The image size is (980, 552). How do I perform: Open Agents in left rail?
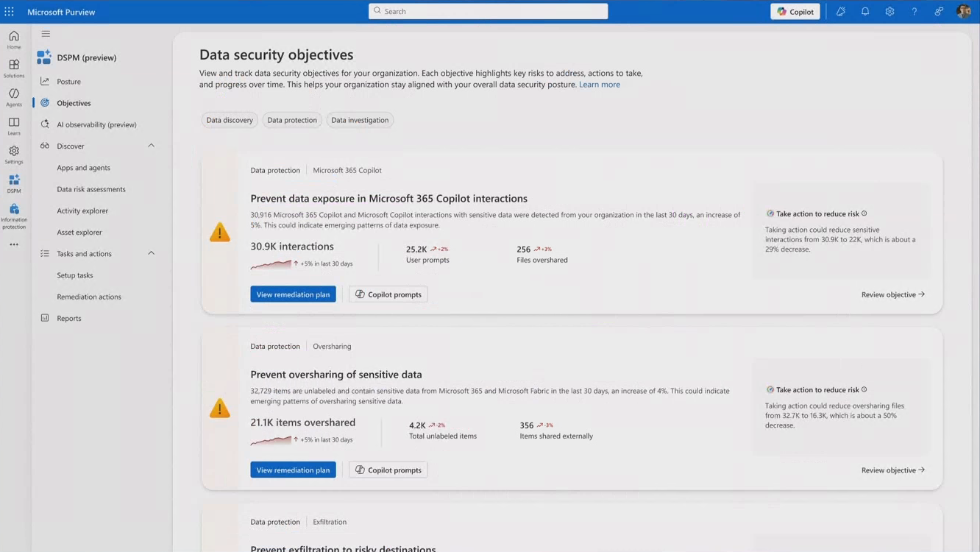click(14, 97)
